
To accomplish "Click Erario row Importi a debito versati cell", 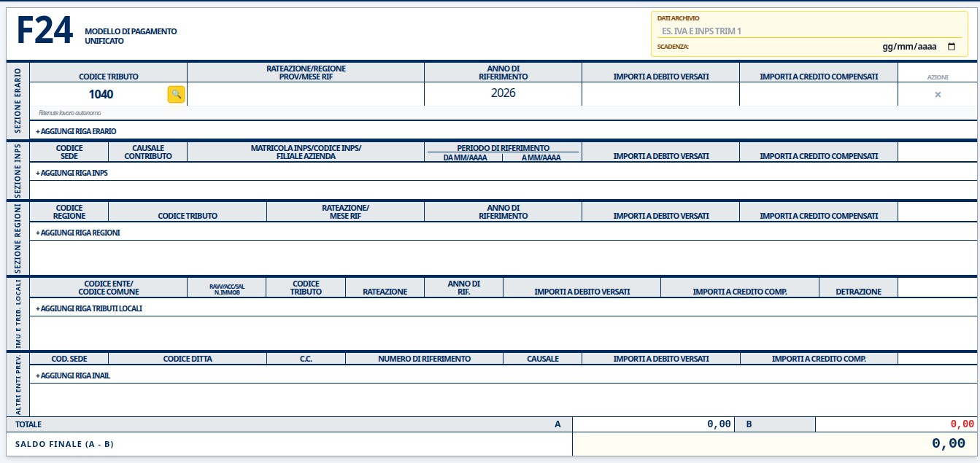I will click(x=660, y=94).
